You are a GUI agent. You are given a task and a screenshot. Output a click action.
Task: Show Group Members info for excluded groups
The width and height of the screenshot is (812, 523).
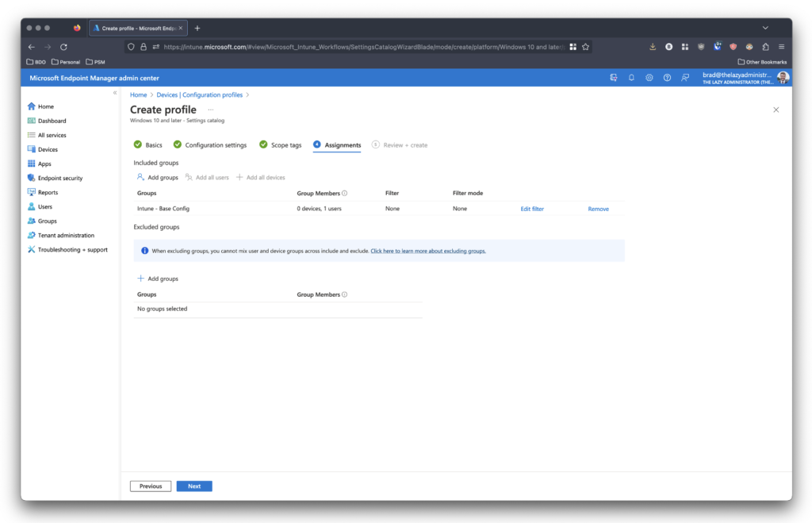(x=344, y=295)
